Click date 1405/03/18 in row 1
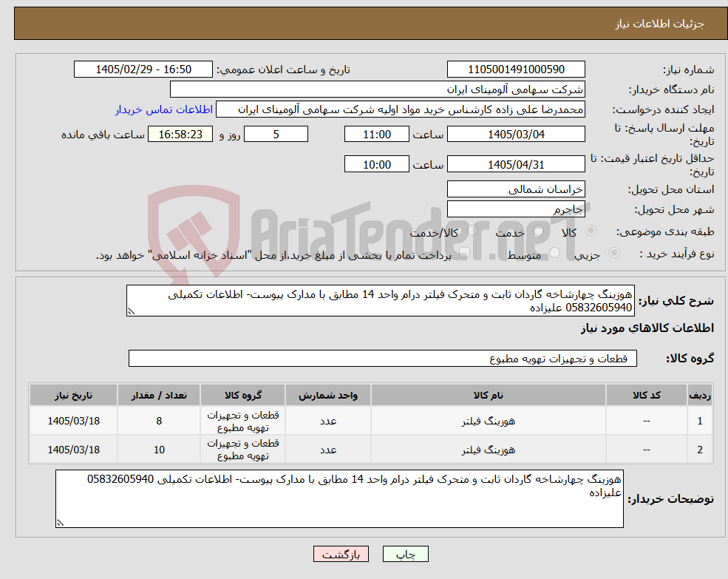Image resolution: width=728 pixels, height=579 pixels. point(73,421)
